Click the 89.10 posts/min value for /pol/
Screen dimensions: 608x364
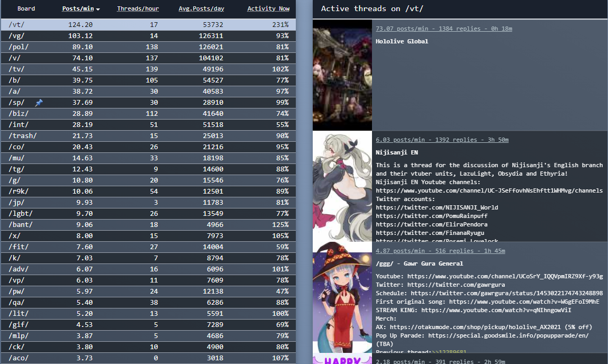(x=83, y=47)
